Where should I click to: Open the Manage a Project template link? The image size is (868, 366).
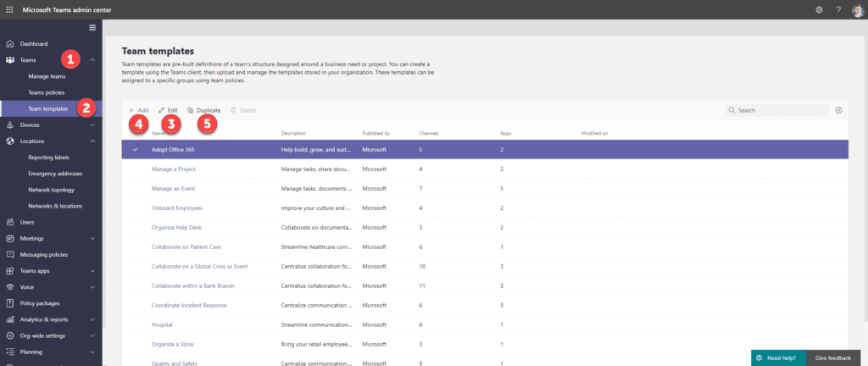pyautogui.click(x=173, y=169)
